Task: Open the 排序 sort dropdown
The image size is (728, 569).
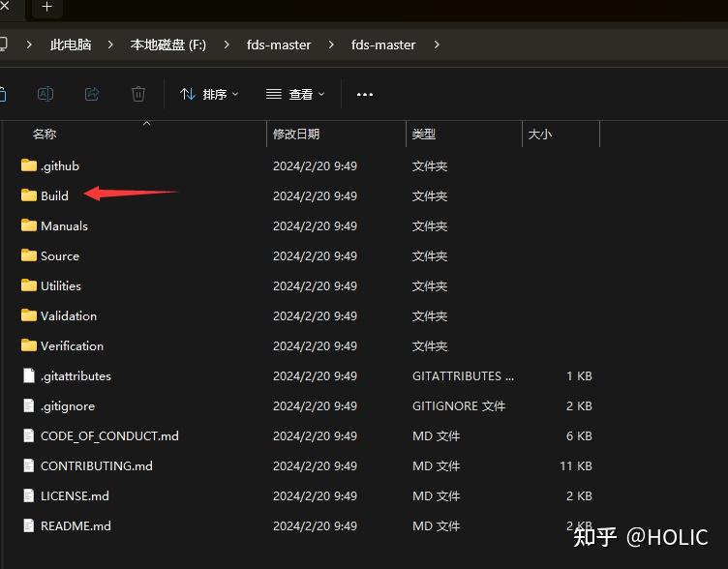Action: (209, 95)
